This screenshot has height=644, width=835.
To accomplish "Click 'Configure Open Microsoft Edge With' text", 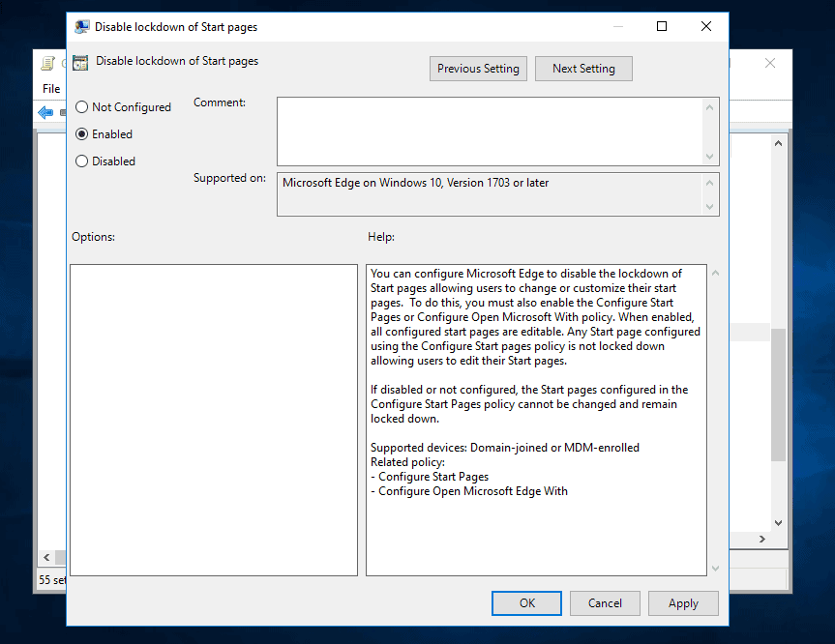I will coord(473,490).
